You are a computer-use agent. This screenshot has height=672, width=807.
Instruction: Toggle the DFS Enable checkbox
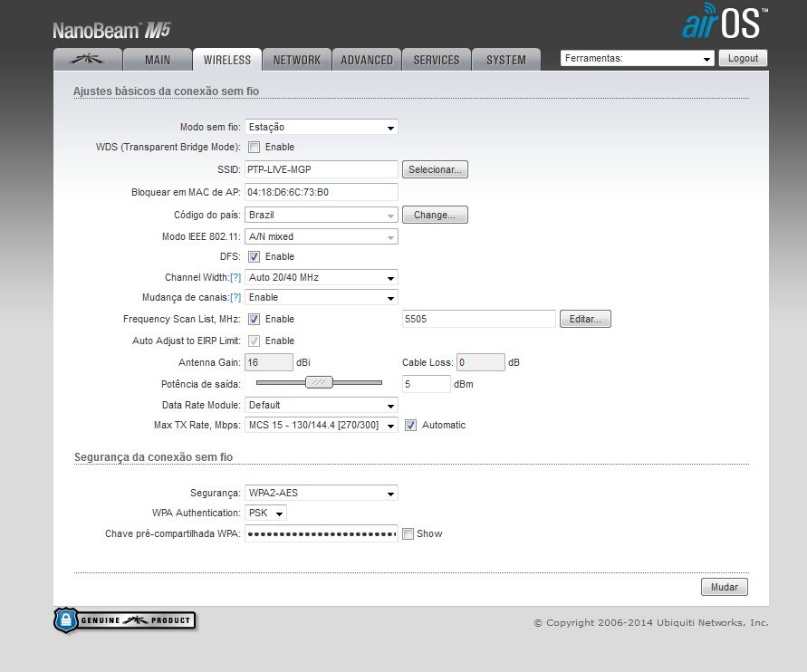254,257
